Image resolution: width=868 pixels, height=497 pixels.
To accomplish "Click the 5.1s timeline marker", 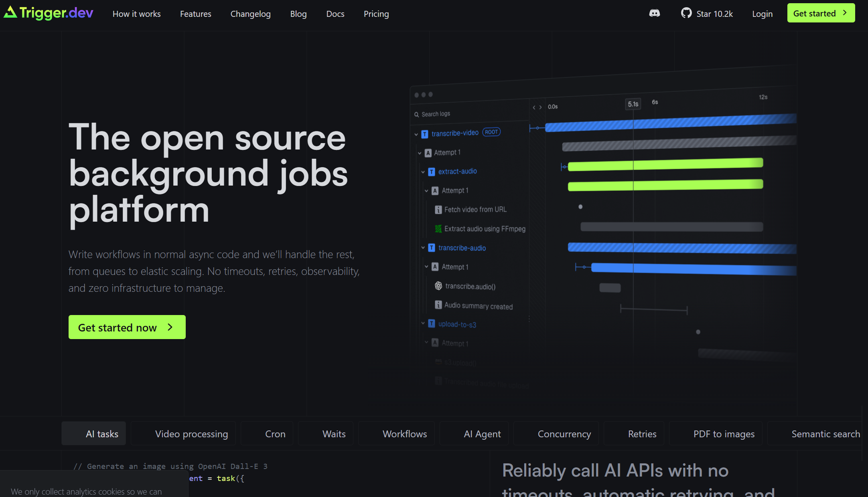I will tap(633, 104).
